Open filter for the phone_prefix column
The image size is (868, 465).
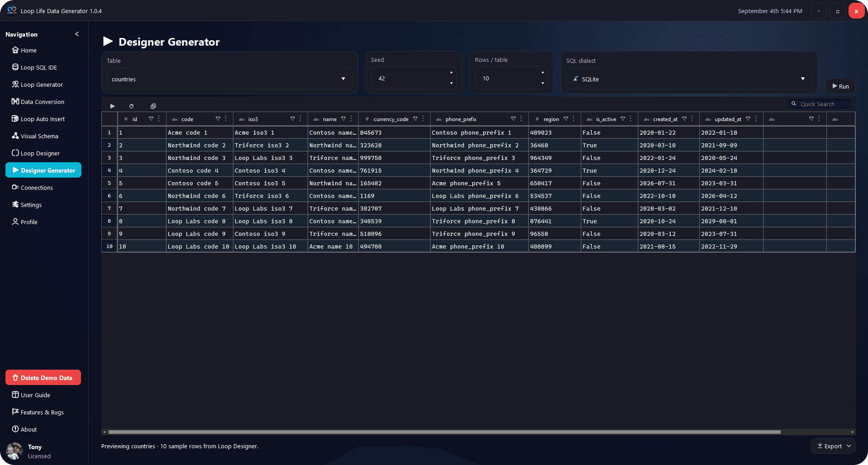(x=513, y=119)
